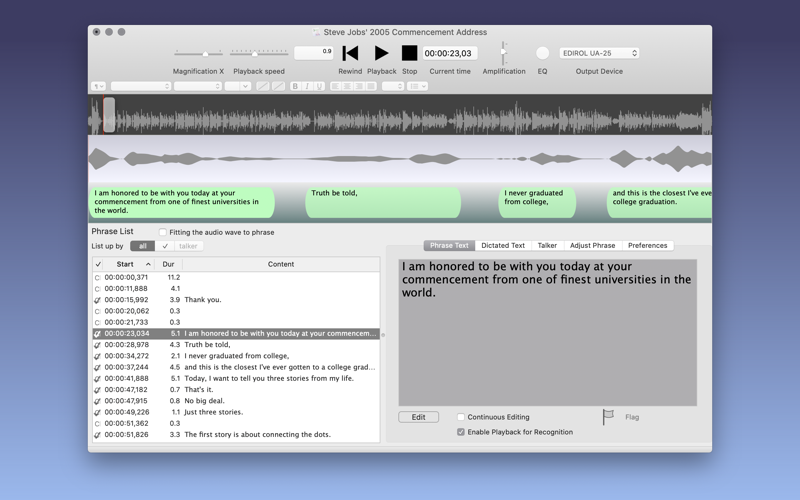Open the paragraph style dropdown in the format bar
Screen dimensions: 800x500
[98, 86]
